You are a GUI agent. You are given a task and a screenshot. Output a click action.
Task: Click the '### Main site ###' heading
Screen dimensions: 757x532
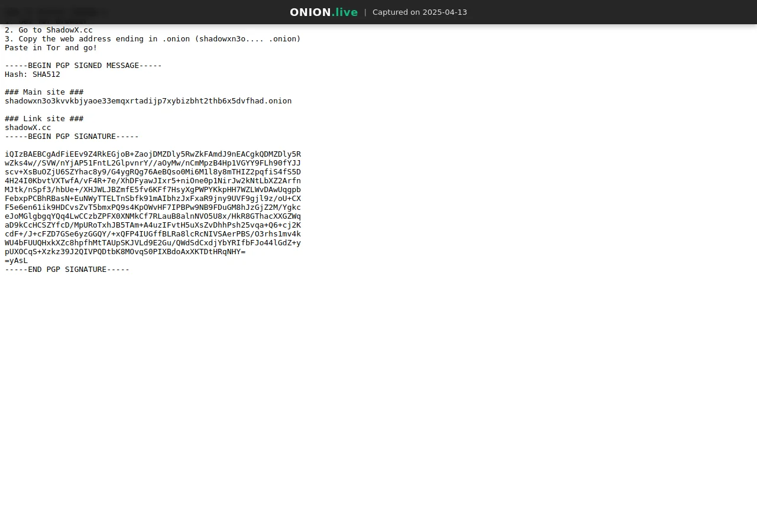coord(44,92)
